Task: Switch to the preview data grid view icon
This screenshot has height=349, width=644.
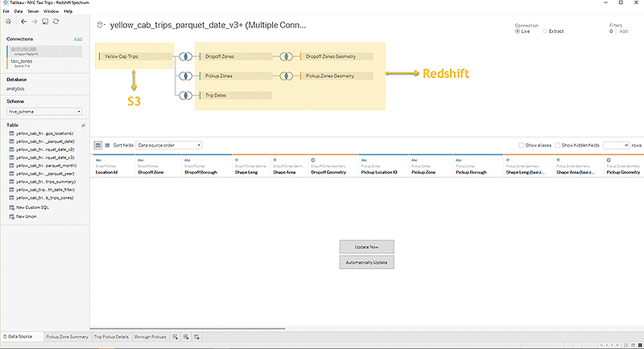Action: [x=97, y=146]
